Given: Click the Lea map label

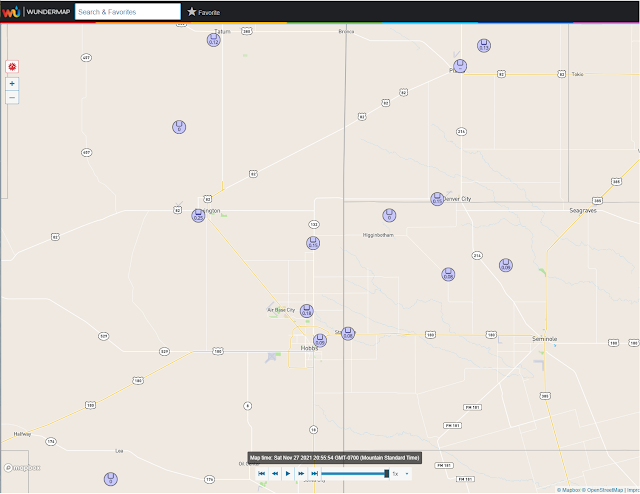Looking at the screenshot, I should tap(119, 451).
